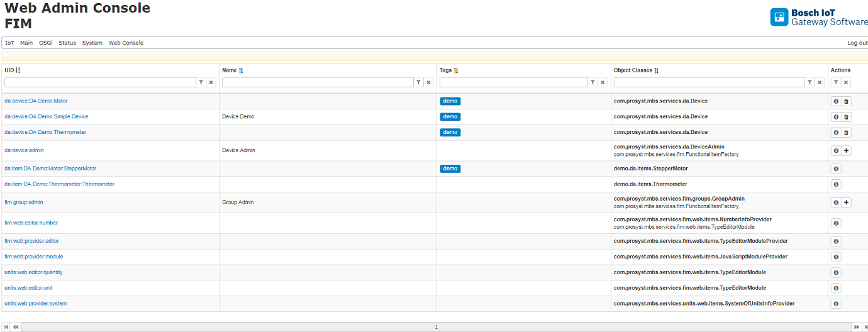This screenshot has height=332, width=868.
Task: Open info for da:device:DA Demo:Motor row
Action: click(x=836, y=101)
